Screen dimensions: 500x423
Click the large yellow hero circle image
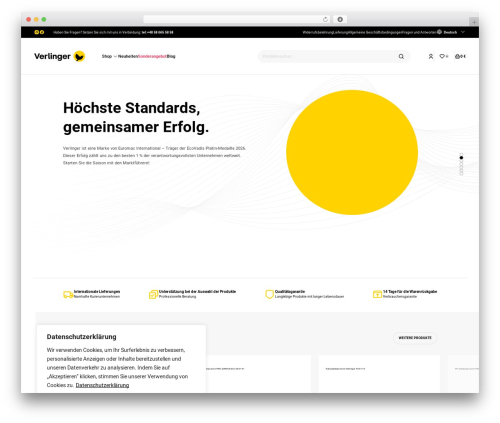point(352,152)
